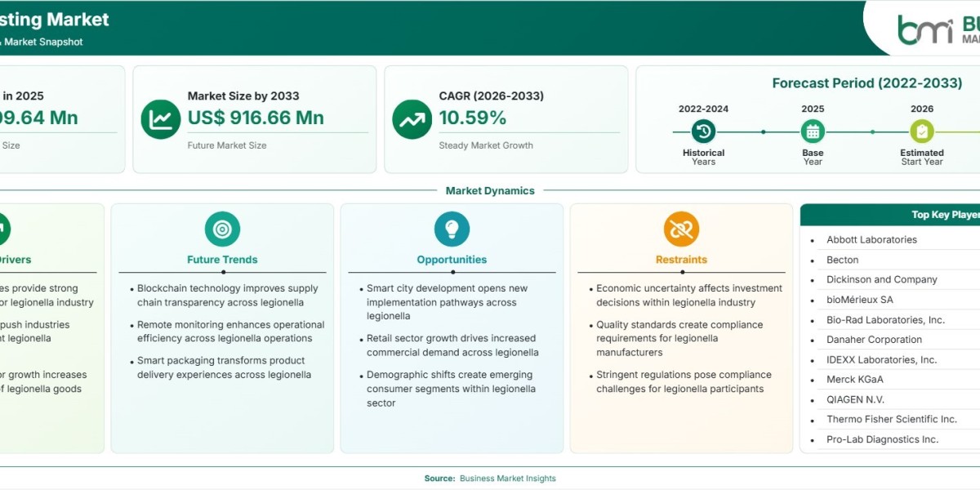The image size is (980, 490).
Task: Click the Base Year calendar icon
Action: (x=813, y=131)
